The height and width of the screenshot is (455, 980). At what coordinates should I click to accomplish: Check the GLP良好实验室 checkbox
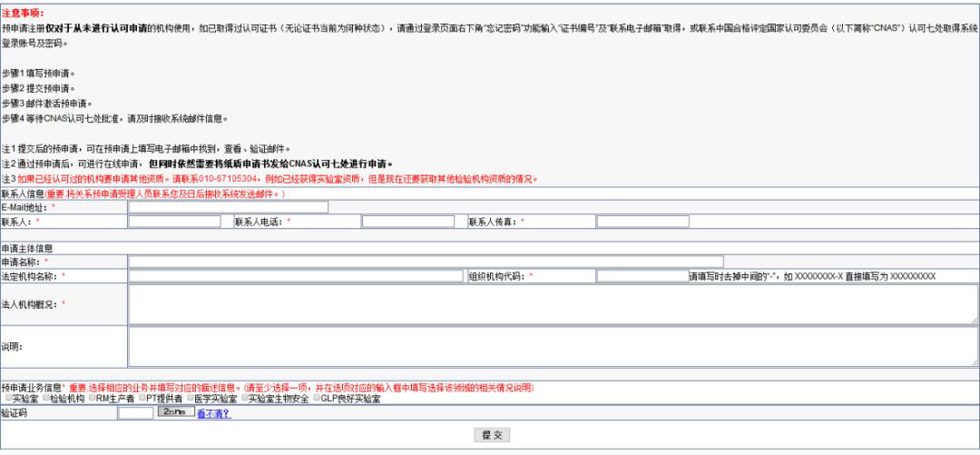point(318,399)
